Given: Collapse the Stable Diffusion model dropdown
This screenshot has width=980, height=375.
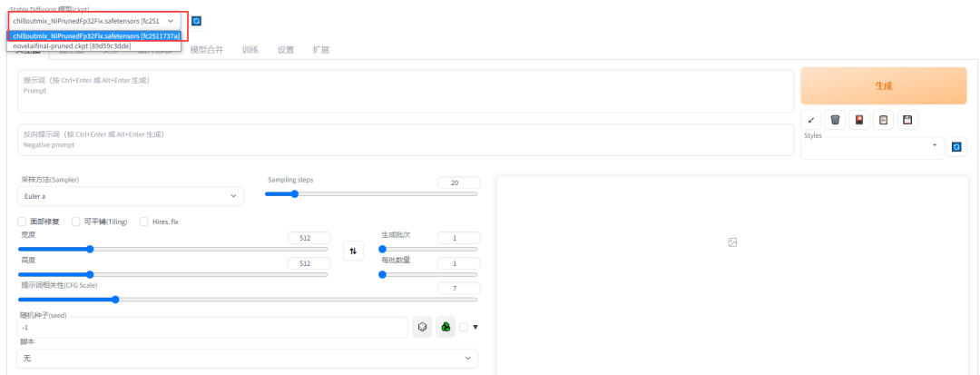Looking at the screenshot, I should [170, 21].
